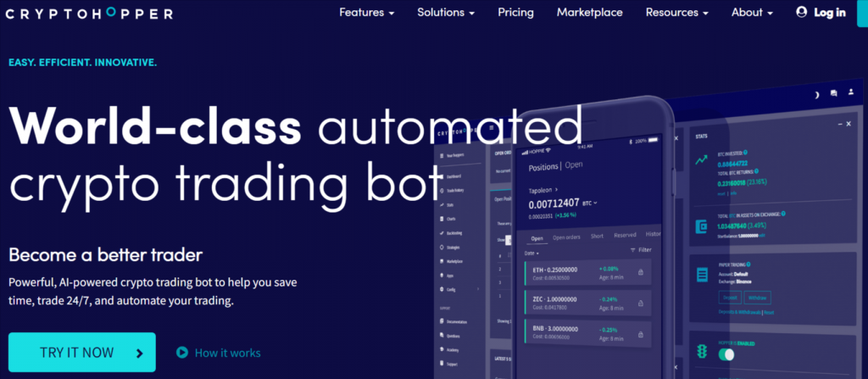This screenshot has width=868, height=379.
Task: Click the TRY IT NOW button
Action: click(82, 353)
